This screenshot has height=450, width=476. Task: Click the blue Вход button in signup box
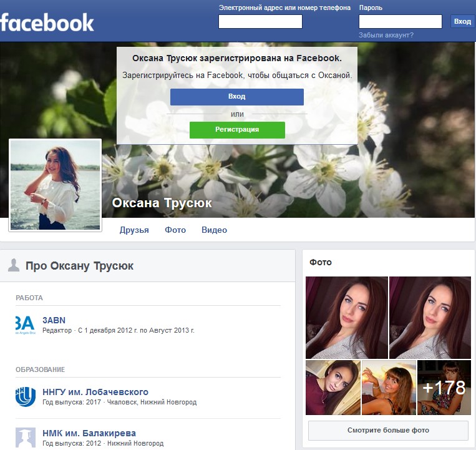(x=237, y=97)
